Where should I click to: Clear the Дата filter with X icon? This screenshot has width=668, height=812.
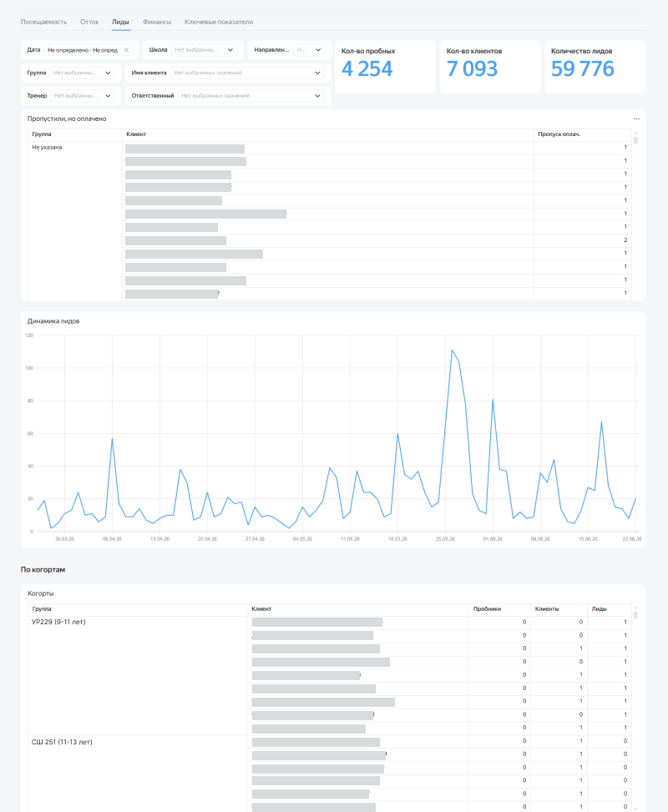coord(126,50)
